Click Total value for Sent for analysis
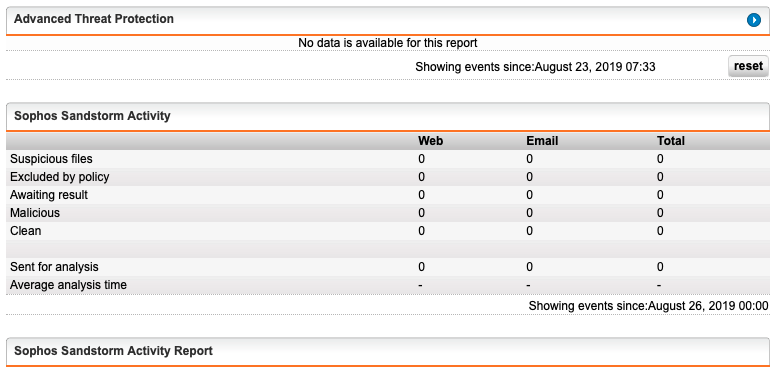The height and width of the screenshot is (375, 779). 660,267
